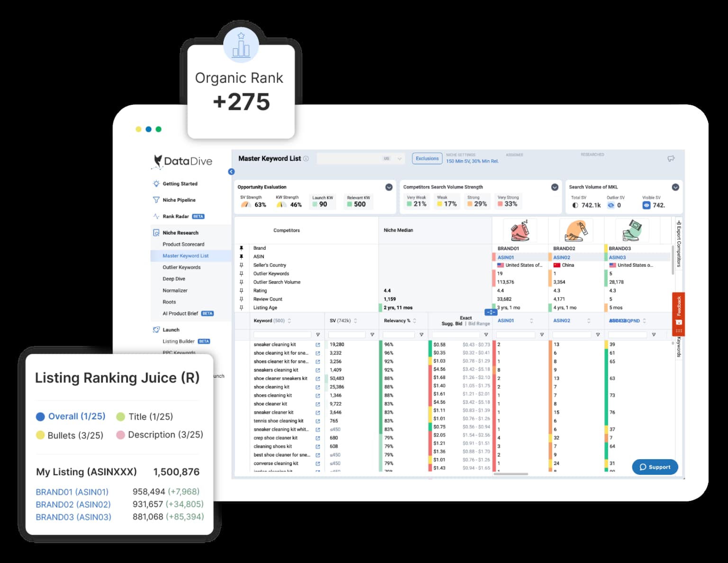Viewport: 728px width, 563px height.
Task: Click the blue row-resize handle icon
Action: pyautogui.click(x=491, y=312)
